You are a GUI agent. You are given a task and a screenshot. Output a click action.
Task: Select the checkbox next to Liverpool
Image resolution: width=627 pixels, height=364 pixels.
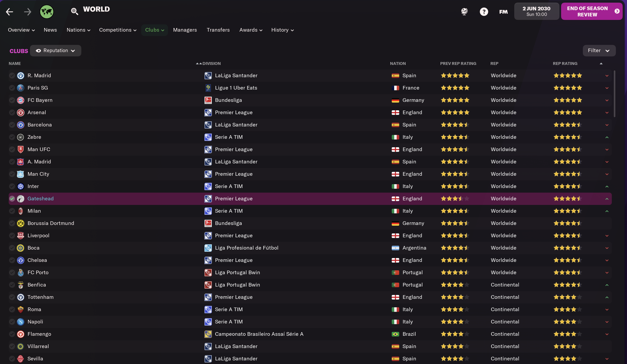coord(12,235)
